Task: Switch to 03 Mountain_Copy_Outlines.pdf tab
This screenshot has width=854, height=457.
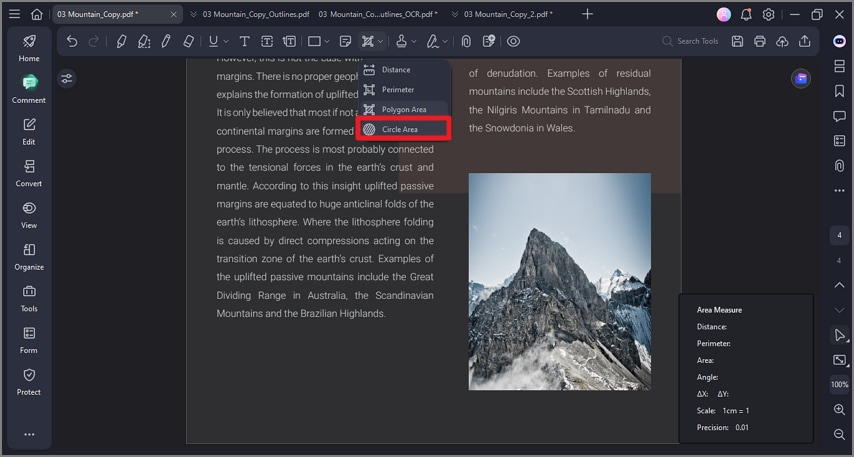Action: click(255, 14)
